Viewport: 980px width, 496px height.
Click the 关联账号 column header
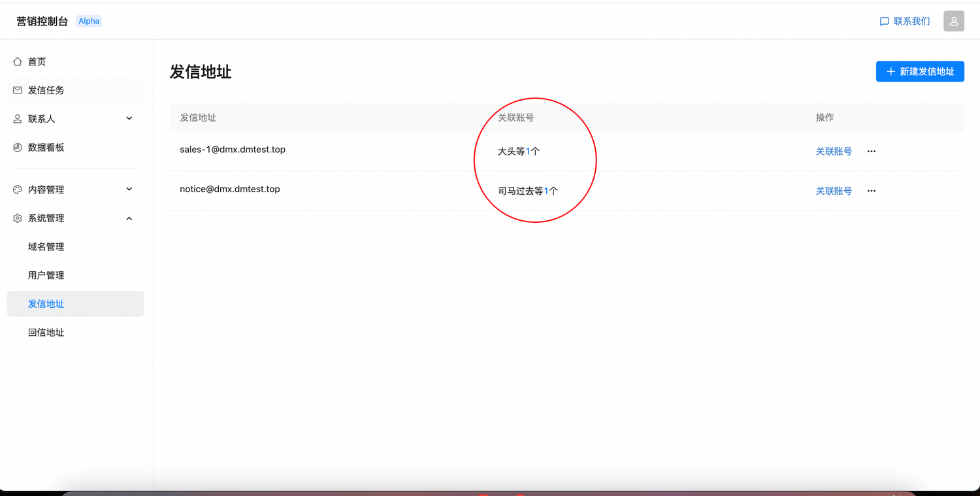pos(516,118)
